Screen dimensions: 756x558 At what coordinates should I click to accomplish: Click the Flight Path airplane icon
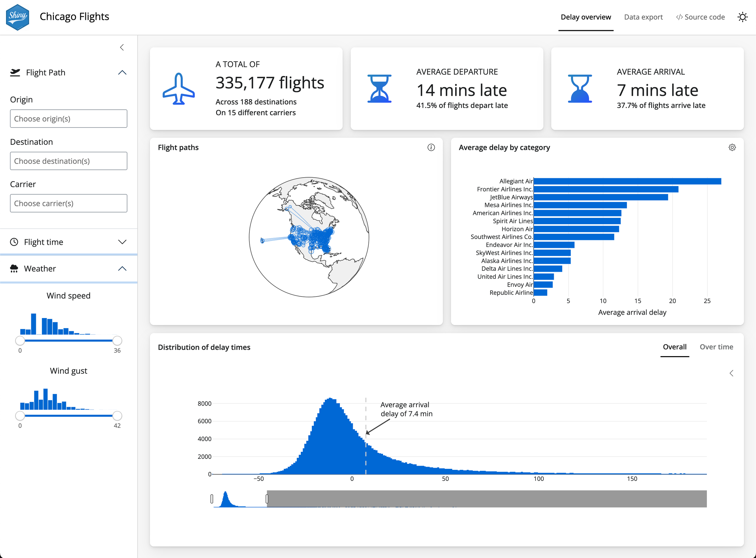[x=14, y=72]
